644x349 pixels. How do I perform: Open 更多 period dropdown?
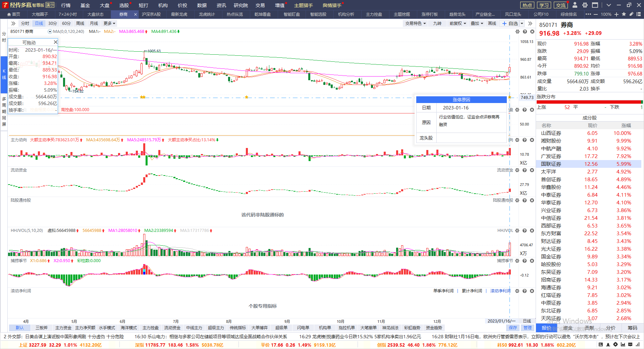pos(109,23)
